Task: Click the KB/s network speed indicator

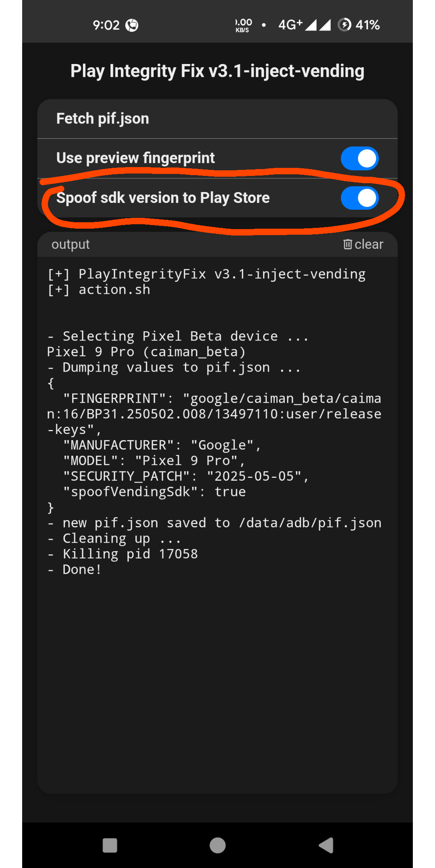Action: [x=242, y=25]
